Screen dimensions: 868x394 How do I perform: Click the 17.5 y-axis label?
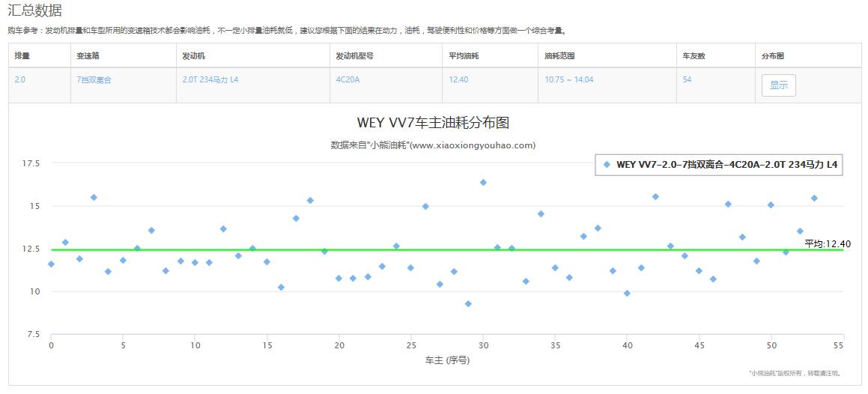31,163
